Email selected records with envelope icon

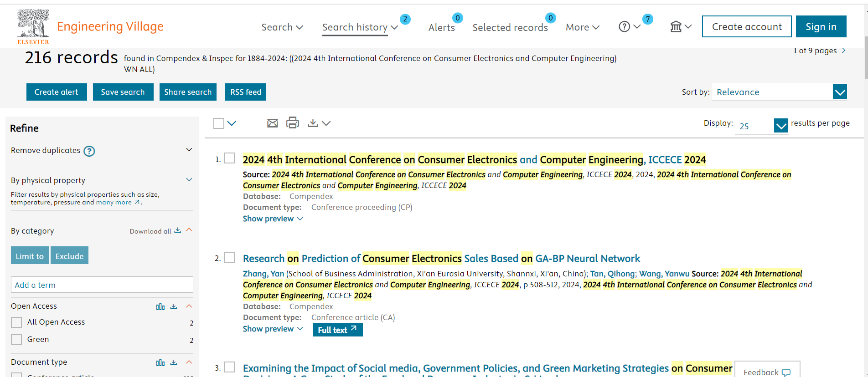point(273,123)
